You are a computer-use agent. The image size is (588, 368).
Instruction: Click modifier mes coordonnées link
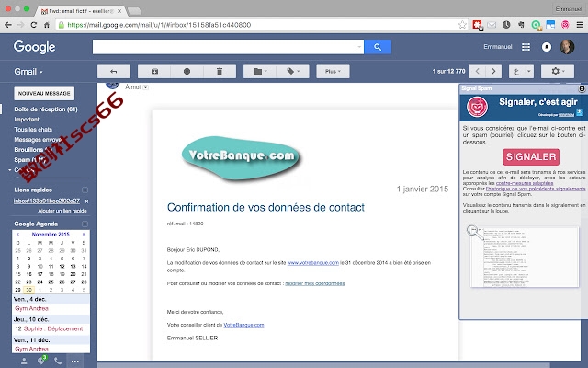315,283
